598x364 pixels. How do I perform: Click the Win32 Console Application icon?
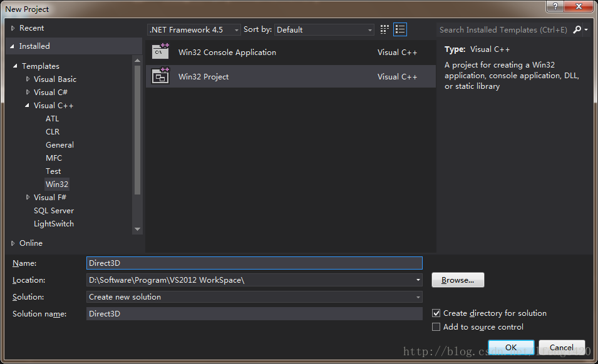pos(160,51)
